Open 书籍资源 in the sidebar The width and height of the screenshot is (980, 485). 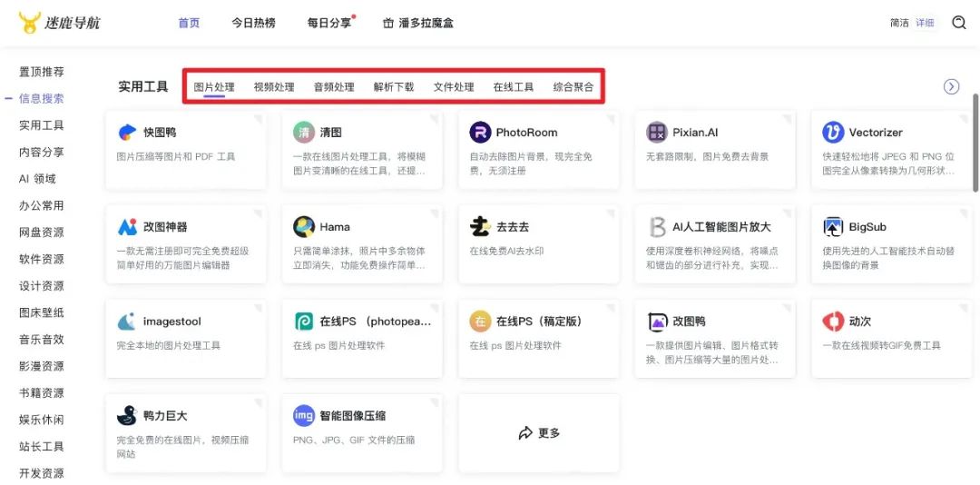[x=41, y=393]
